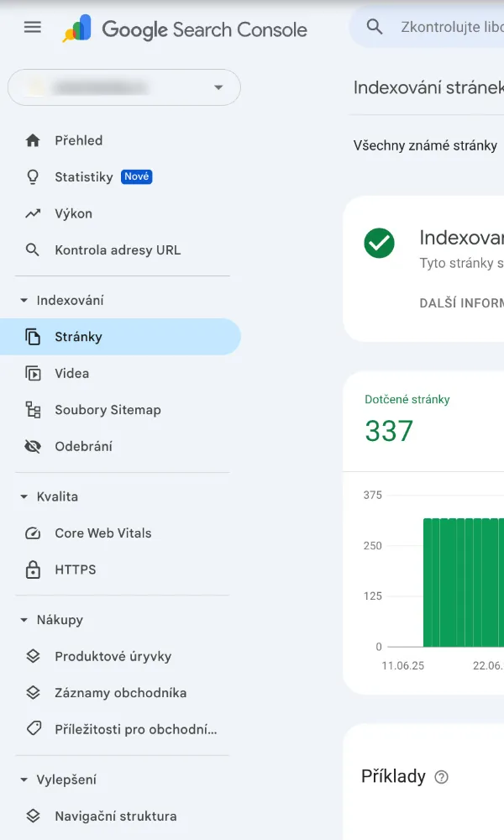
Task: Click the DALŠÍ INFORMACE link
Action: (x=462, y=302)
